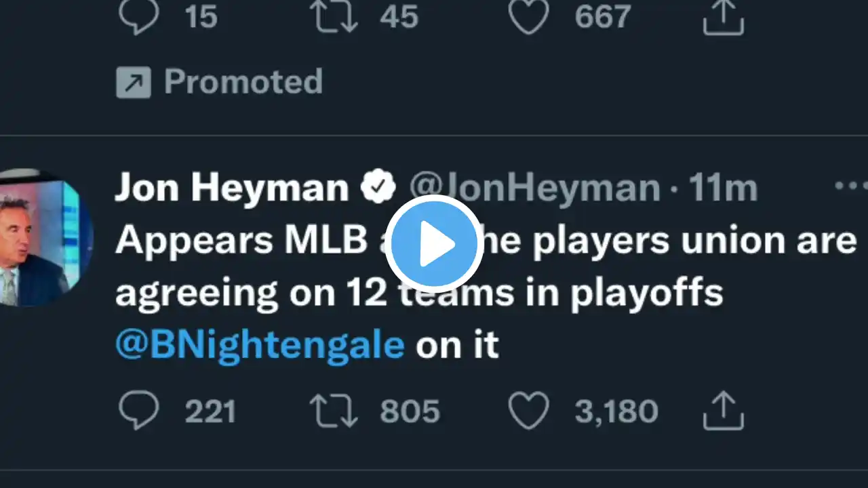Screen dimensions: 868x488
Task: Open Jon Heyman's profile picture
Action: pos(41,237)
